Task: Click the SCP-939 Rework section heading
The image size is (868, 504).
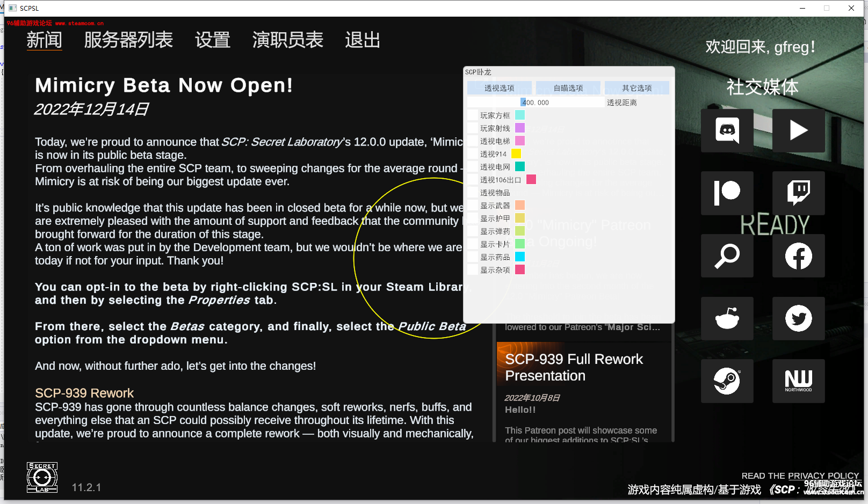Action: pyautogui.click(x=84, y=393)
